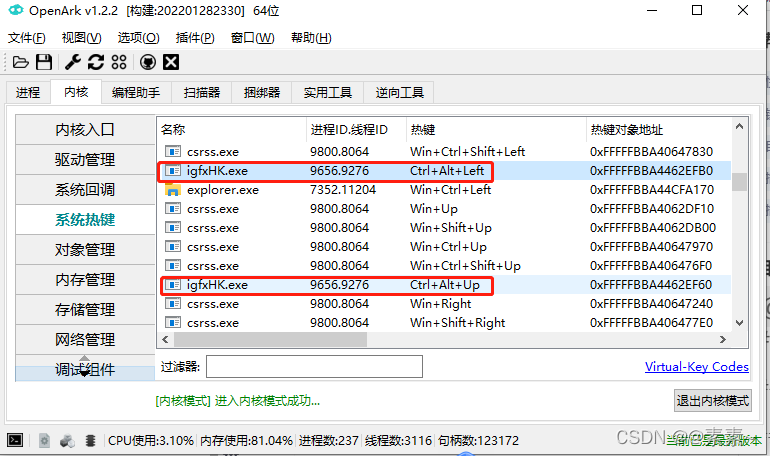Open the Virtual-Key Codes link

point(697,367)
